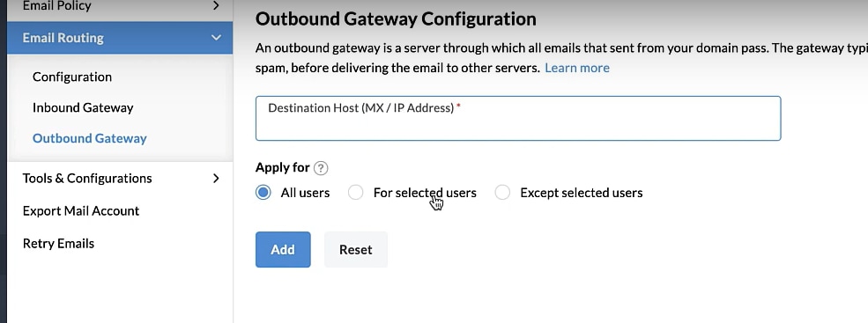The width and height of the screenshot is (868, 323).
Task: Choose the For selected users option
Action: point(355,193)
